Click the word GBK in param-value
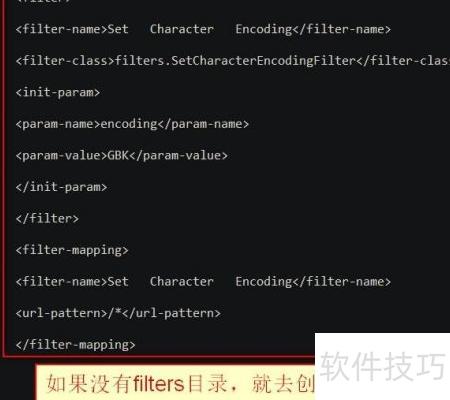 pos(118,155)
